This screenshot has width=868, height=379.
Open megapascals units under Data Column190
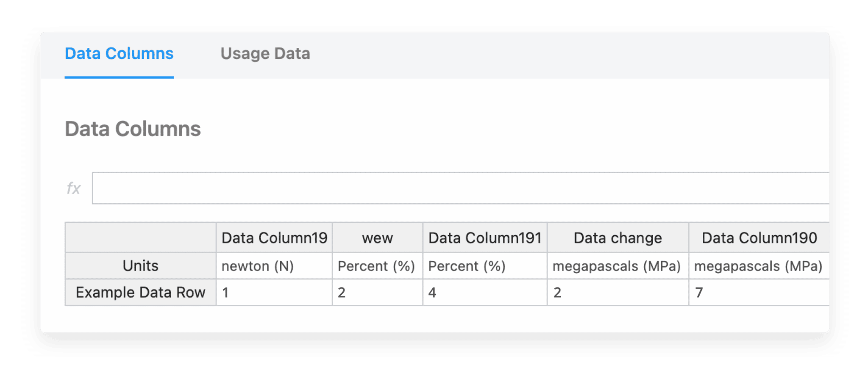(x=759, y=266)
